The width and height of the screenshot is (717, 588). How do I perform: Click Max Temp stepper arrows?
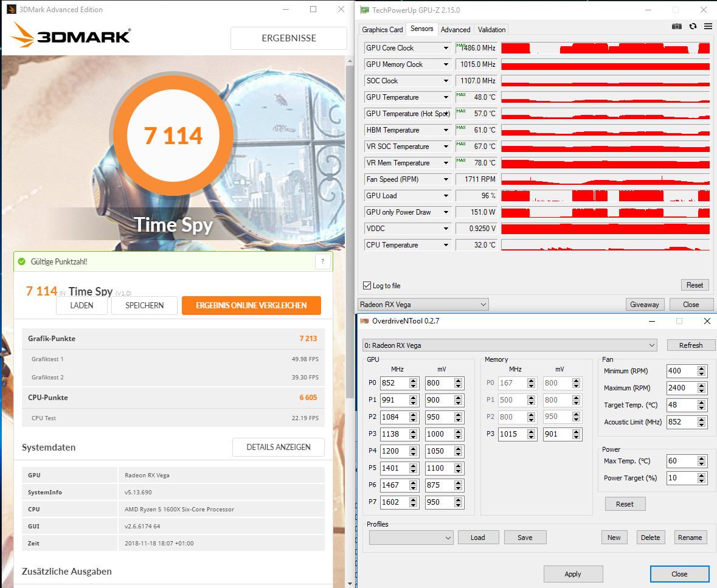pos(701,461)
